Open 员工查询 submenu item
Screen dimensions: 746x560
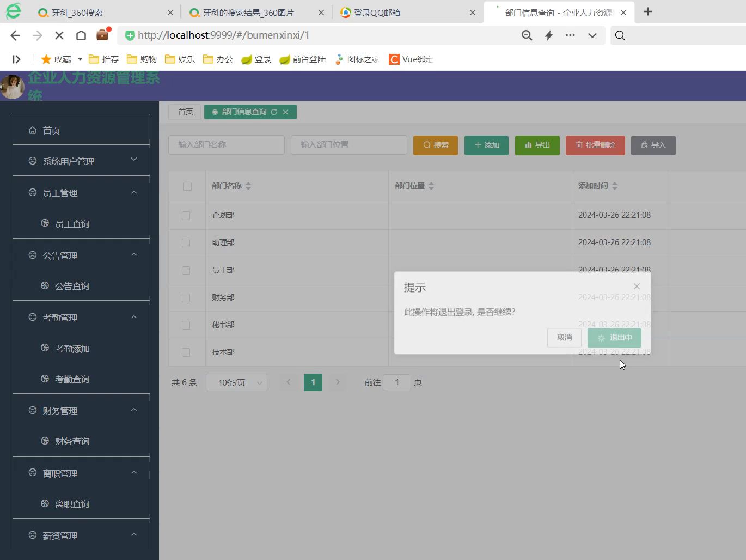pos(81,223)
